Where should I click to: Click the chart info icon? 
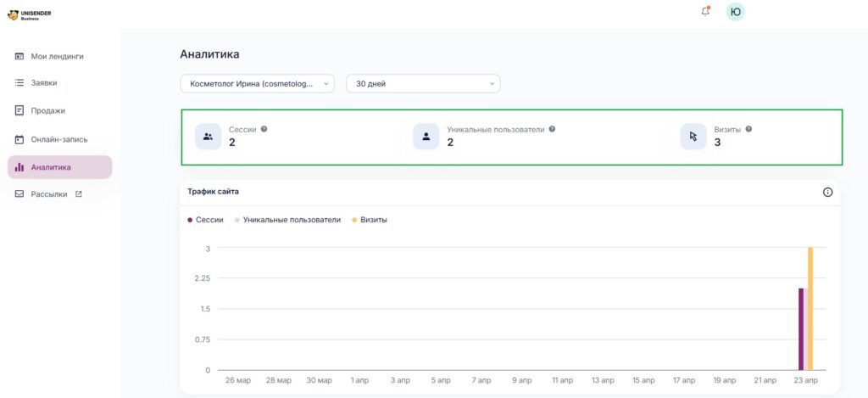tap(827, 192)
